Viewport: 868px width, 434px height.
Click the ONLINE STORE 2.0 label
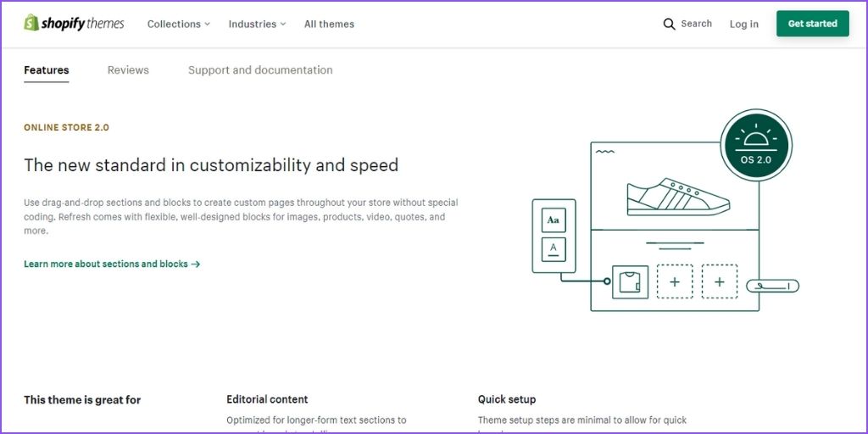66,127
